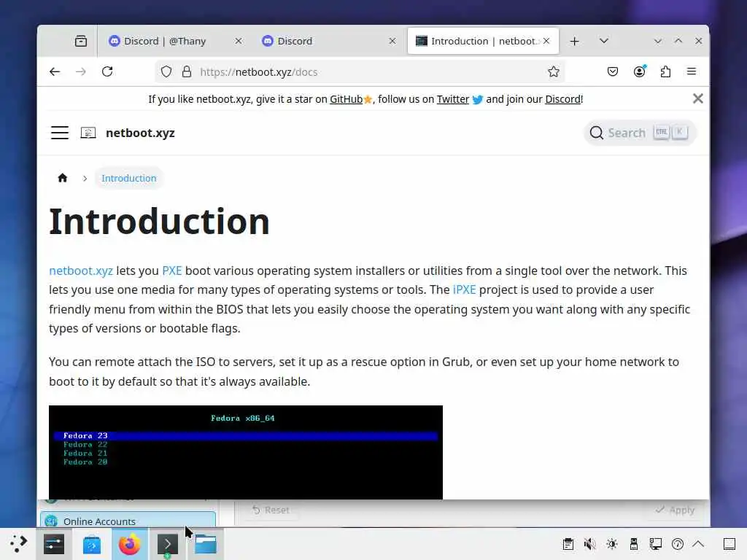
Task: Open the brightness tray icon
Action: pyautogui.click(x=612, y=544)
